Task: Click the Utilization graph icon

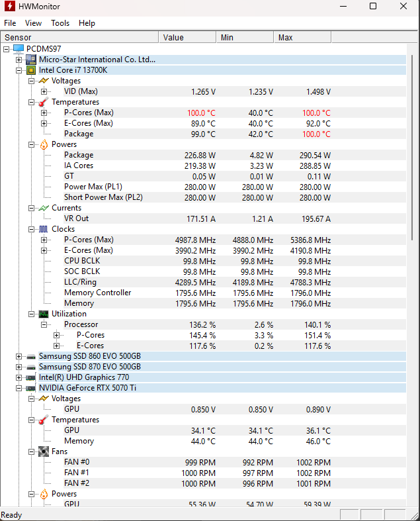Action: [x=44, y=314]
